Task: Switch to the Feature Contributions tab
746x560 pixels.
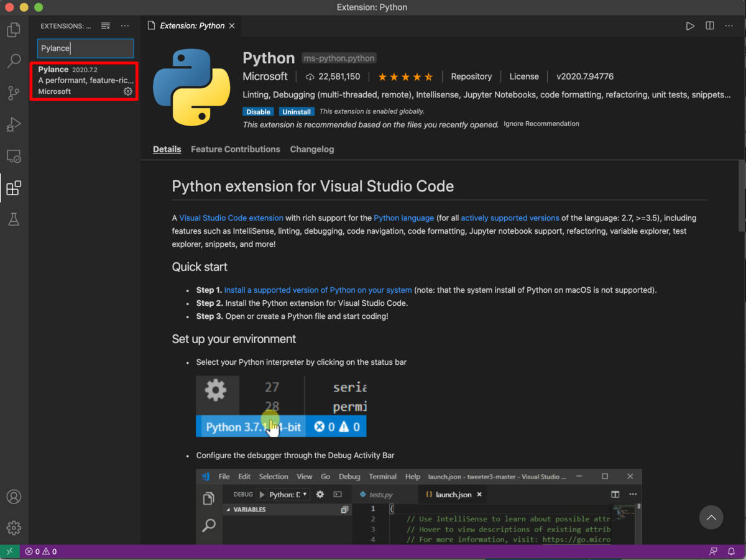Action: (236, 149)
